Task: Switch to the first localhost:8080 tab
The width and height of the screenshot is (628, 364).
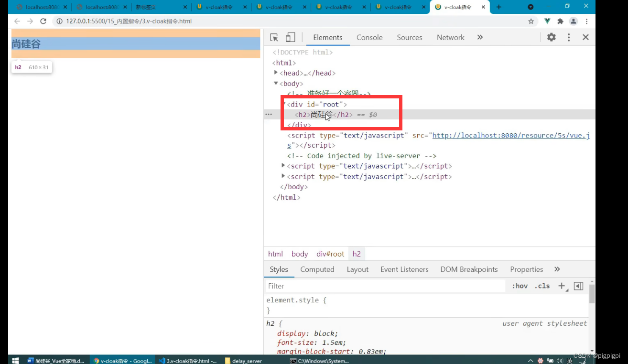Action: (x=41, y=7)
